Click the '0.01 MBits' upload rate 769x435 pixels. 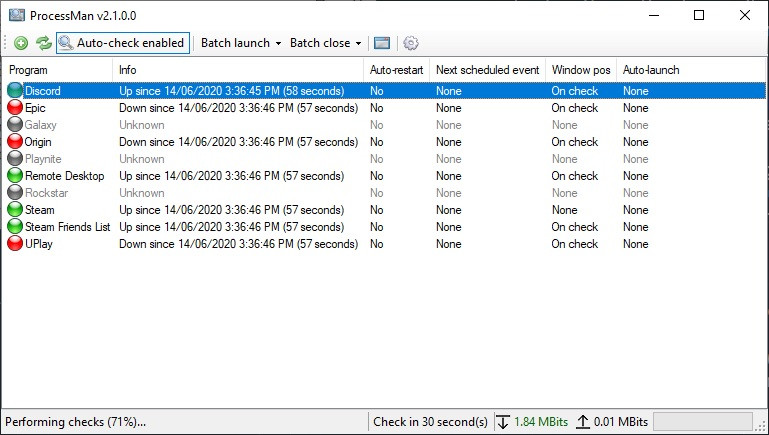tap(621, 422)
